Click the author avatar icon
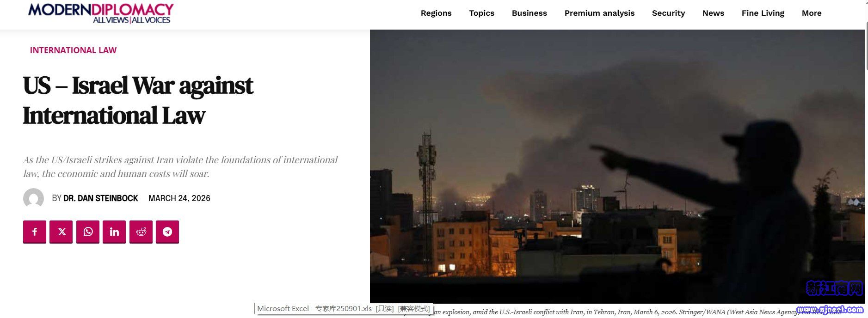This screenshot has width=868, height=318. click(33, 198)
